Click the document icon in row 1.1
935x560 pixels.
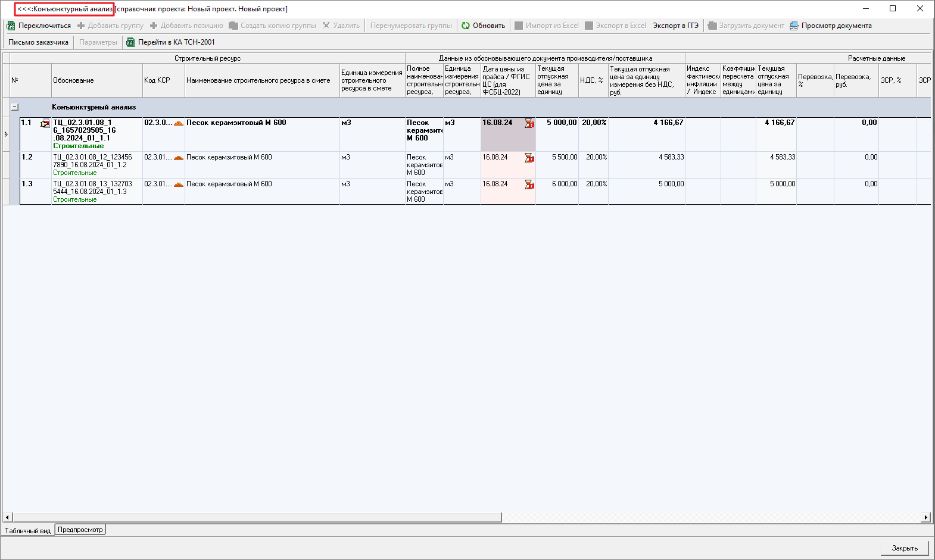[45, 124]
